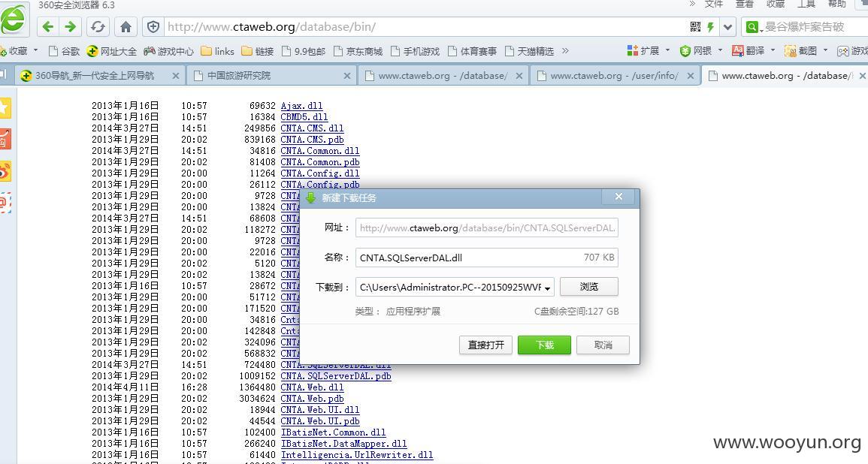Open the CNTA.SQLServerDAL.pdb link

tap(336, 376)
